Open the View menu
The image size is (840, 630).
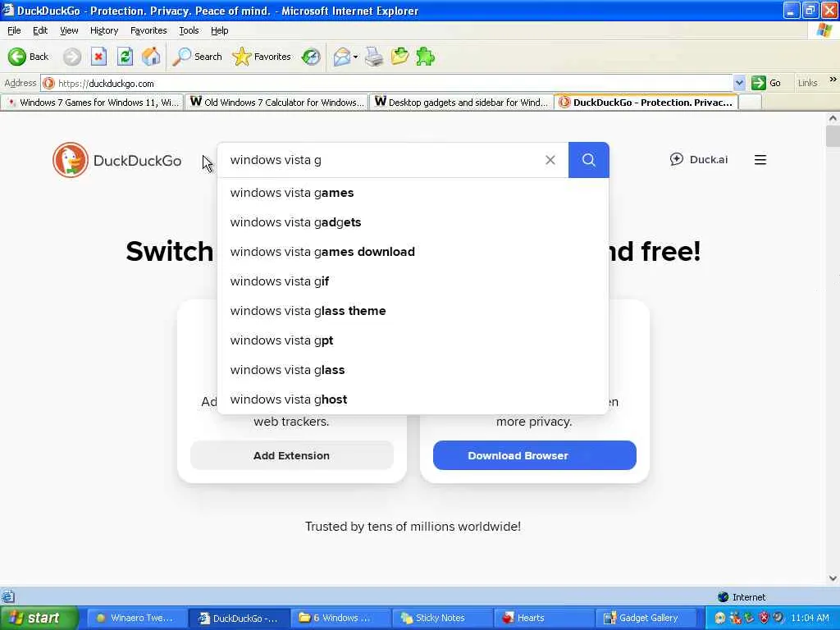click(x=69, y=30)
